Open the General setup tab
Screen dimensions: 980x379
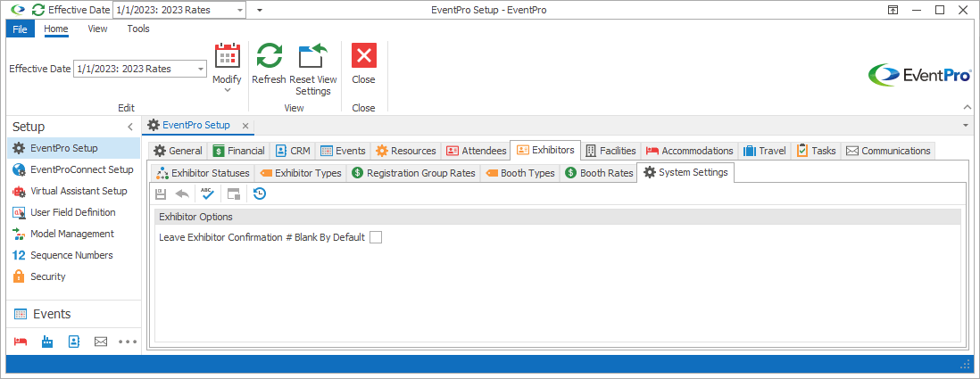pyautogui.click(x=179, y=151)
